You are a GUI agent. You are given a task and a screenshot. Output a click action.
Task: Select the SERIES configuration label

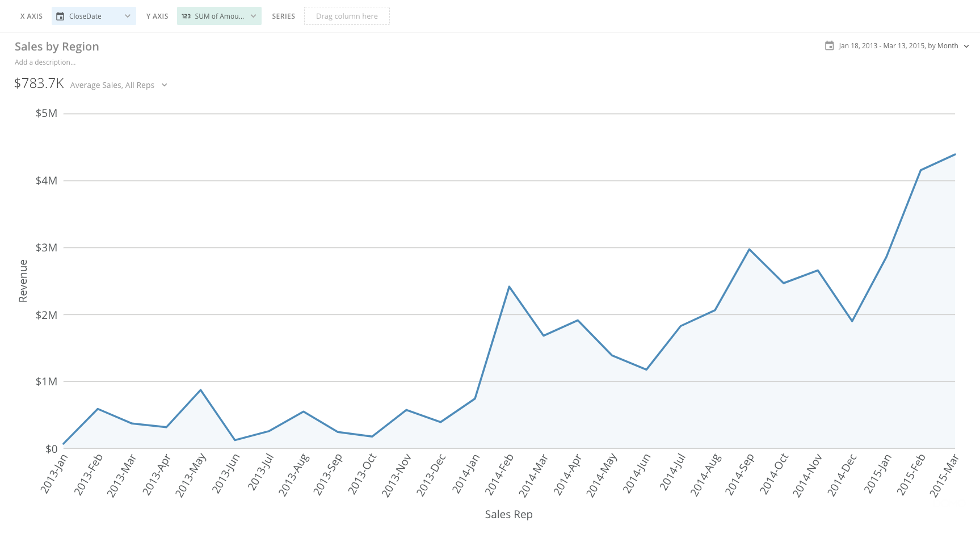[283, 16]
